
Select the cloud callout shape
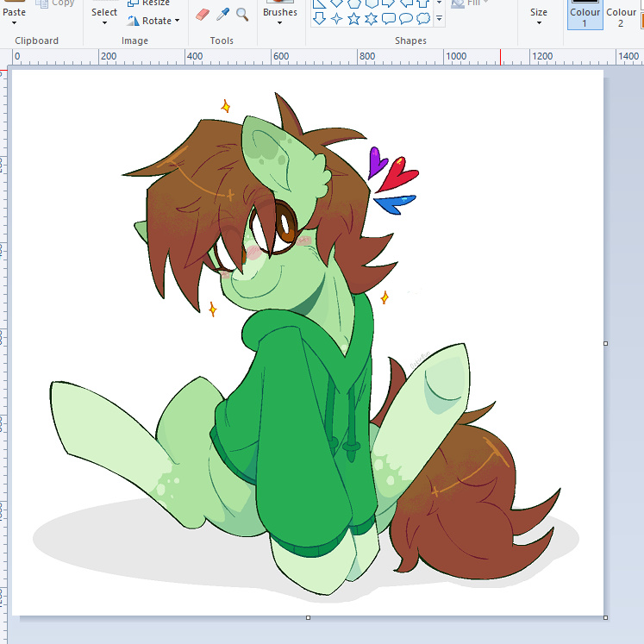point(423,18)
